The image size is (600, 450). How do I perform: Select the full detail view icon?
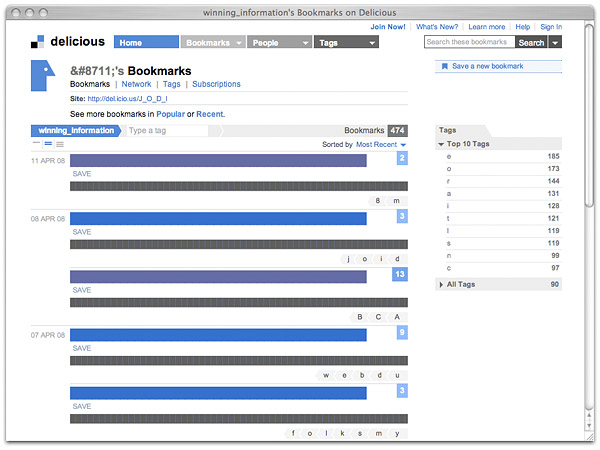(x=60, y=144)
